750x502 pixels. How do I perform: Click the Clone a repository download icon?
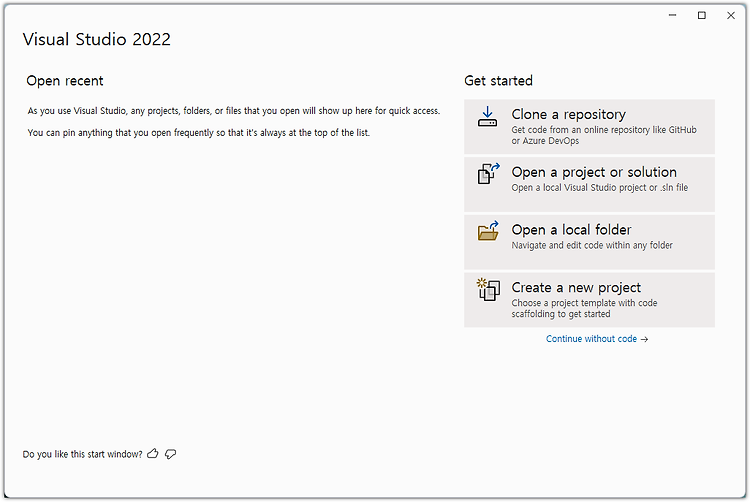coord(487,117)
